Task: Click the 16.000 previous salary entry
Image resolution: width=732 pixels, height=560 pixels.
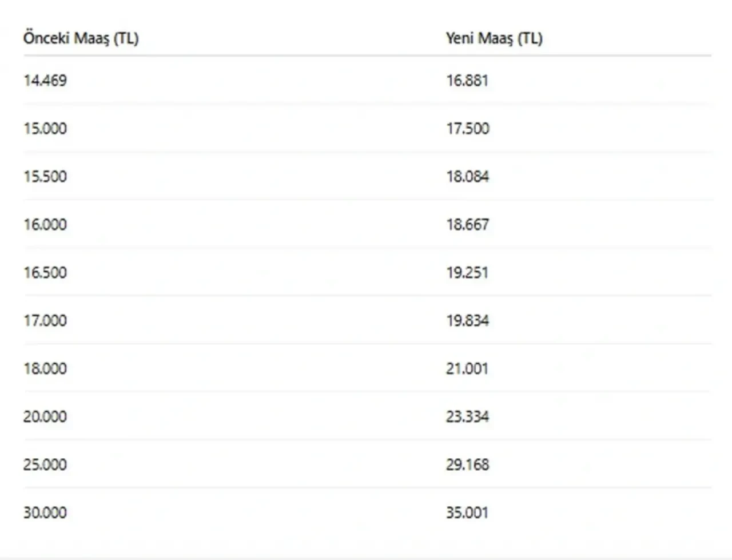Action: pos(45,224)
